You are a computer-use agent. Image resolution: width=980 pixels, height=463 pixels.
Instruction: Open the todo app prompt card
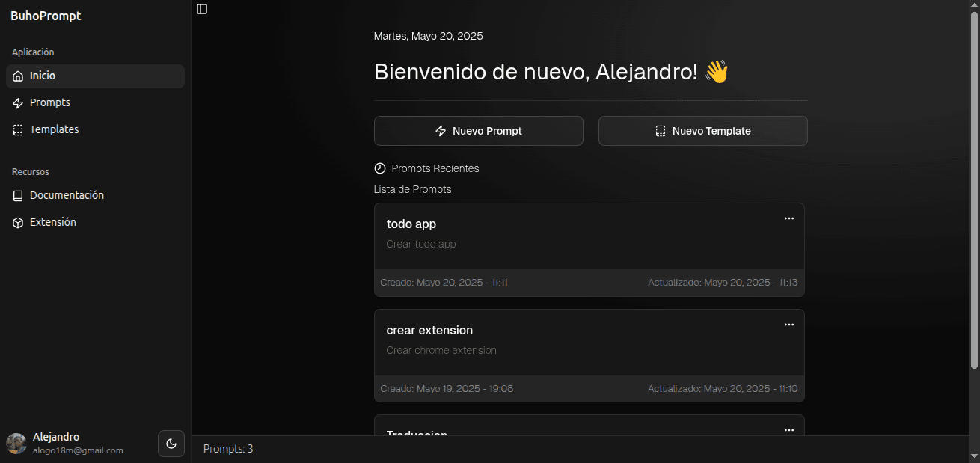(x=589, y=250)
